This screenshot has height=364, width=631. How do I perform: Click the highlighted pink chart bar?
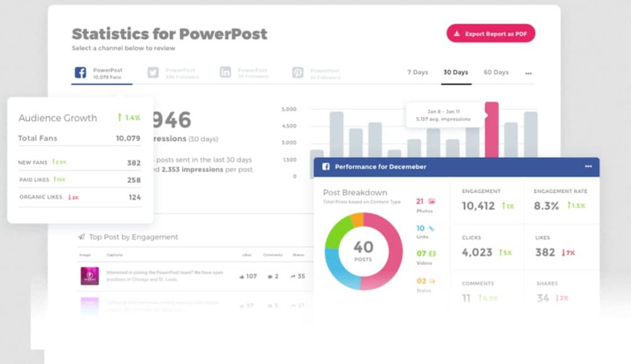pos(491,130)
